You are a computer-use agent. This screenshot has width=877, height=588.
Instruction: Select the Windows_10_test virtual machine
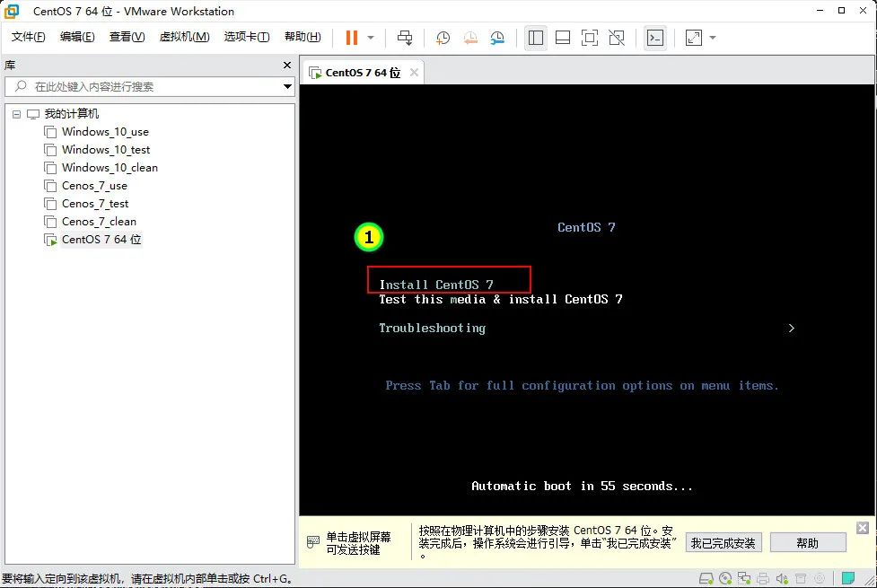[106, 150]
